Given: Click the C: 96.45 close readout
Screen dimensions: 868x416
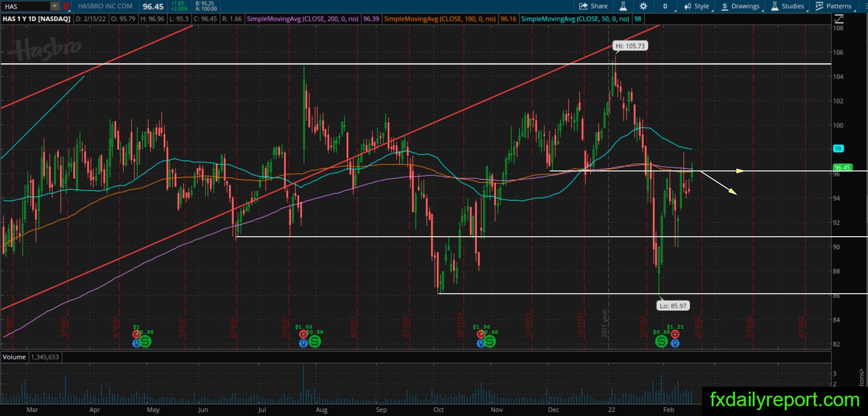Looking at the screenshot, I should tap(205, 19).
